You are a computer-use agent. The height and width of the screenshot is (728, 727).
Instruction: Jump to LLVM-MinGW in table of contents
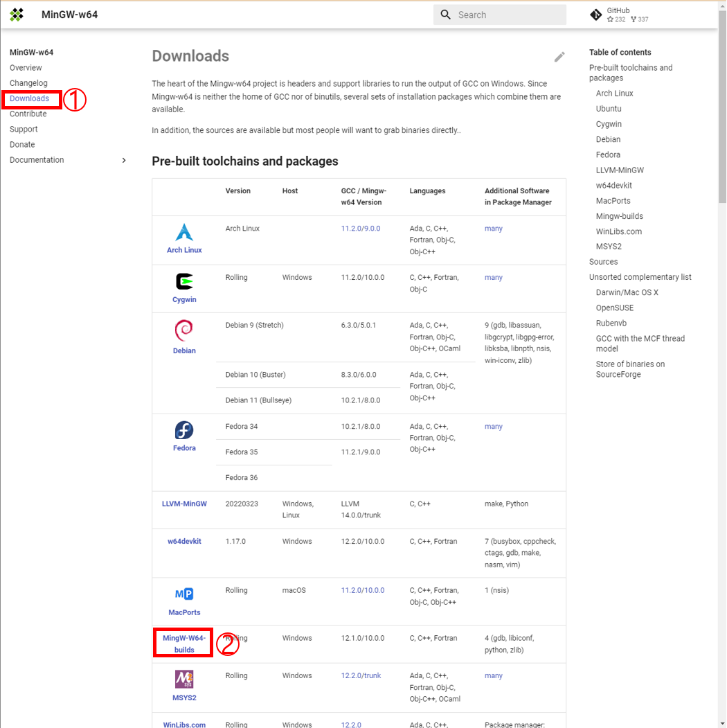point(620,170)
